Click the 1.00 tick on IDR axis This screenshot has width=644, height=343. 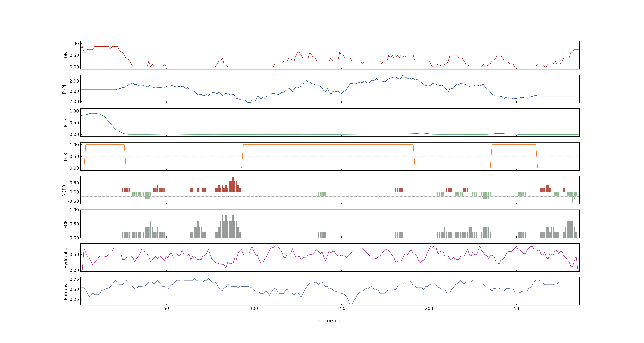(x=74, y=44)
